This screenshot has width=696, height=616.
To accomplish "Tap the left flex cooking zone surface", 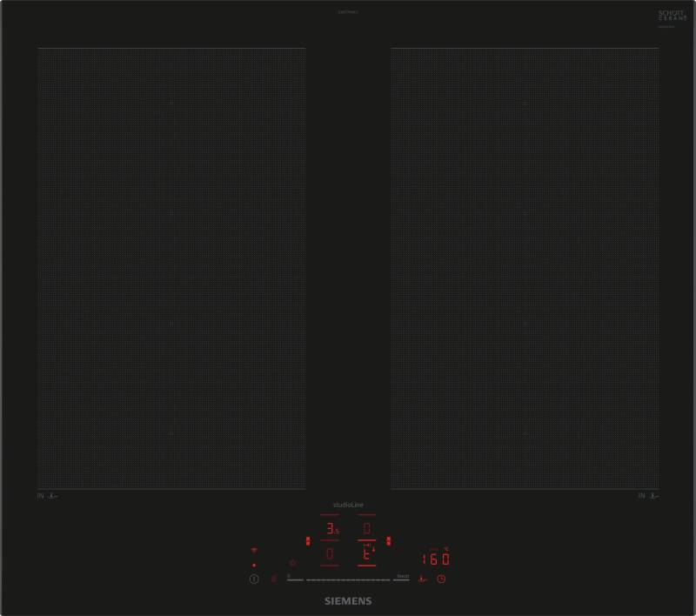I will point(171,268).
